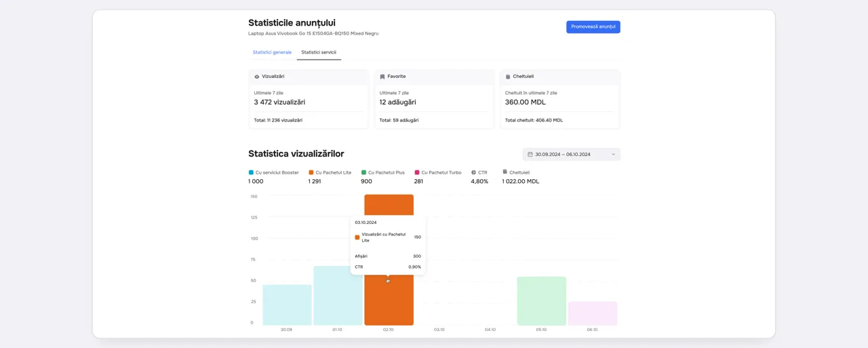Click the Laptop Asus Vivobook listing subtitle

313,33
